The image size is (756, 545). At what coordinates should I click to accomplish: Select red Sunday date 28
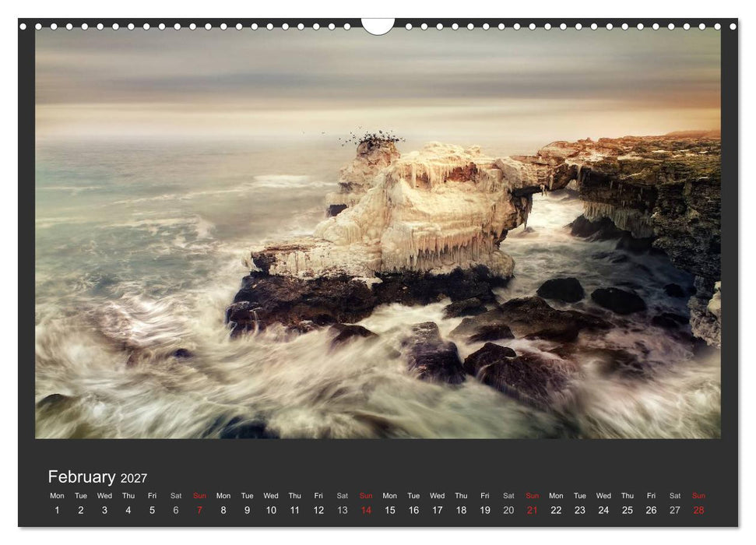click(x=698, y=510)
